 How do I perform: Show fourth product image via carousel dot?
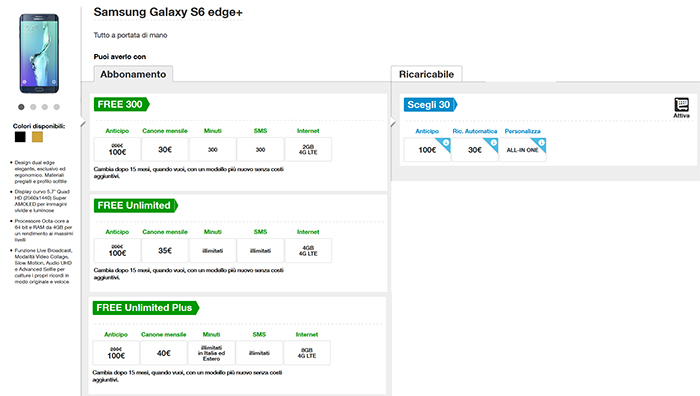tap(57, 107)
